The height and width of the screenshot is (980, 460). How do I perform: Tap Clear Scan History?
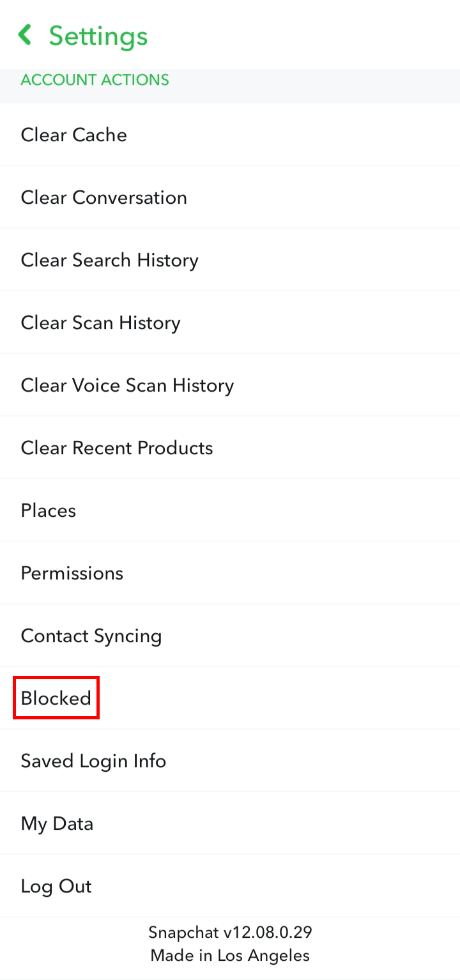100,323
